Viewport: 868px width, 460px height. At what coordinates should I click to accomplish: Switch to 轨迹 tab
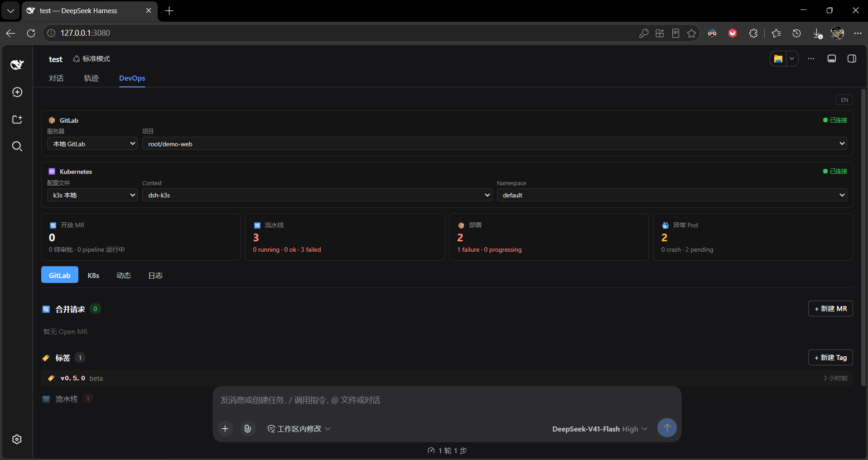pyautogui.click(x=91, y=78)
